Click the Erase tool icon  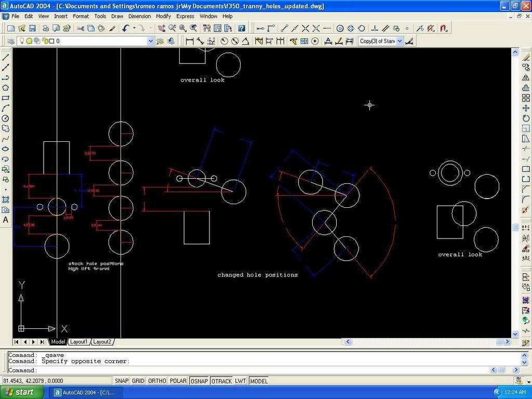click(526, 57)
